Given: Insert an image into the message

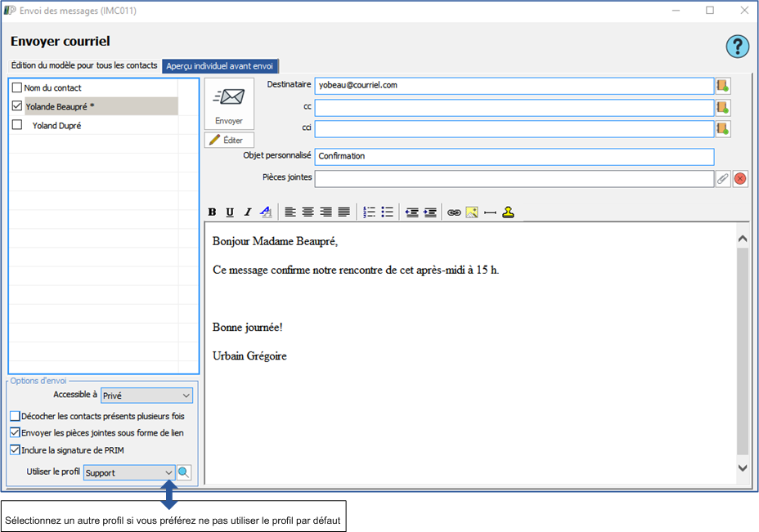Looking at the screenshot, I should 472,212.
